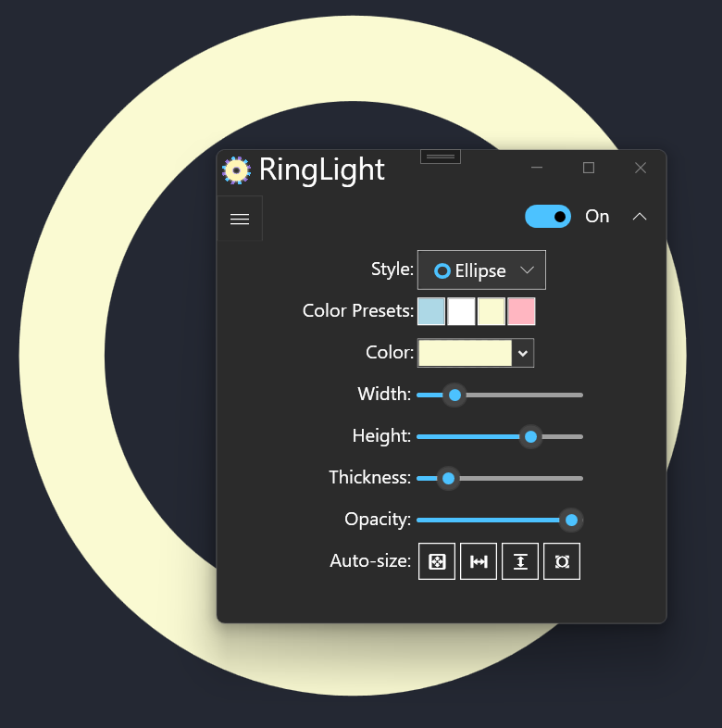
Task: Select the pink color preset
Action: [521, 311]
